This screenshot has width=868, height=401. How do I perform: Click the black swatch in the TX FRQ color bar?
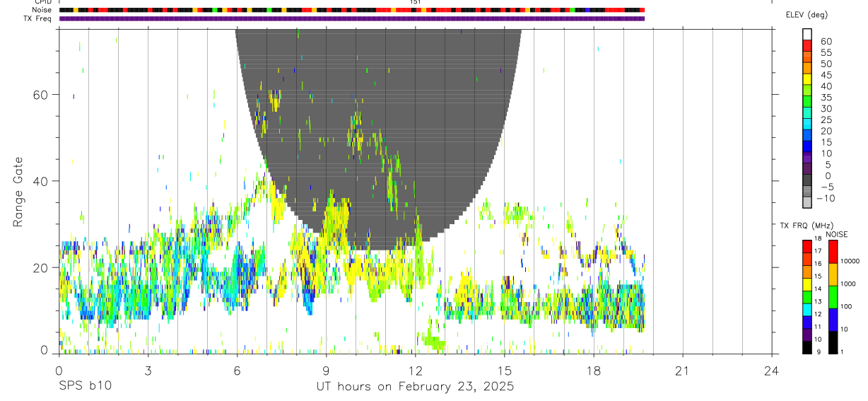(807, 347)
